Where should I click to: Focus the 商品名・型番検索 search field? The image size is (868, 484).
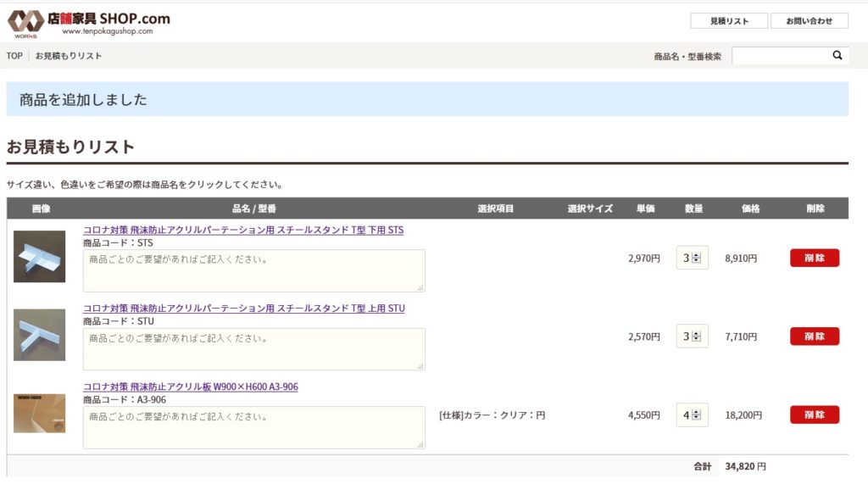pyautogui.click(x=781, y=55)
